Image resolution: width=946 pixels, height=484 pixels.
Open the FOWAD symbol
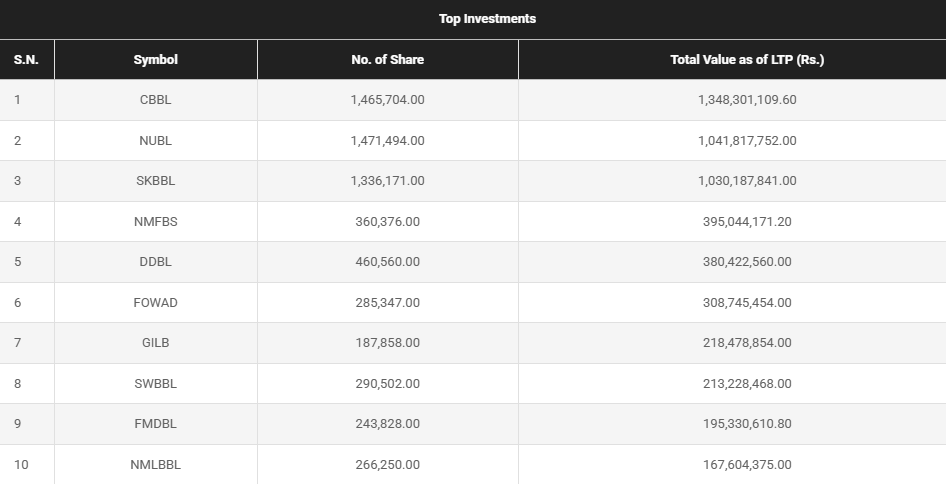[155, 303]
